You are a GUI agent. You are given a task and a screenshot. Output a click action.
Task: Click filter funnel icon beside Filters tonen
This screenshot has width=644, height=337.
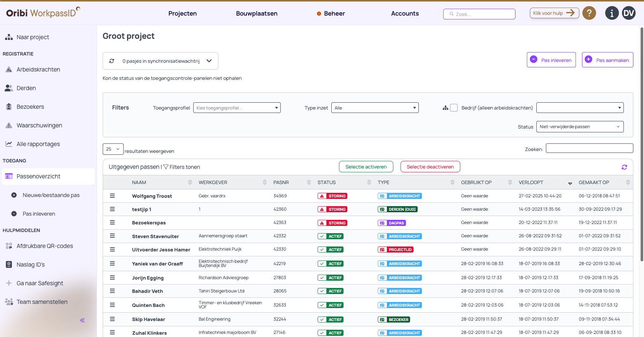pos(166,167)
